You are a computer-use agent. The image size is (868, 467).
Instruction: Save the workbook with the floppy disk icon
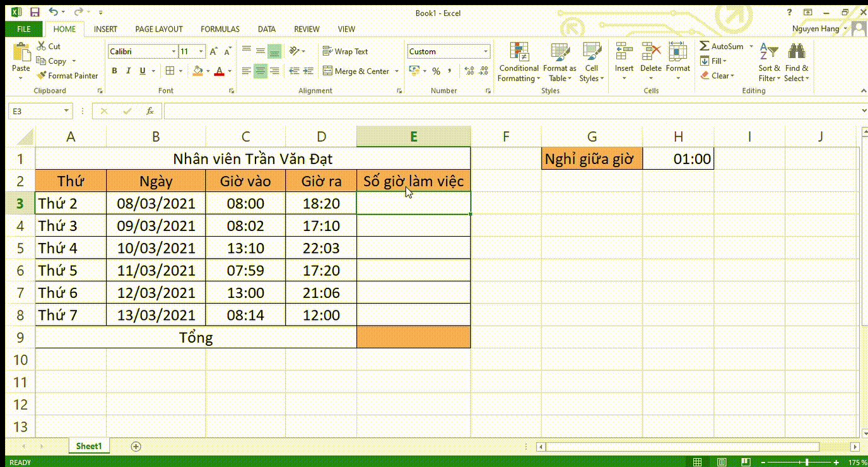click(35, 13)
